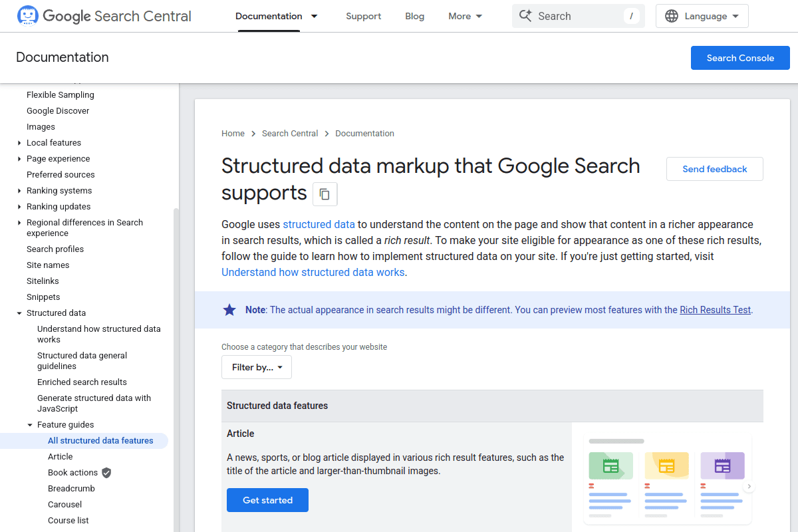Click the Google Search Central logo

[104, 16]
